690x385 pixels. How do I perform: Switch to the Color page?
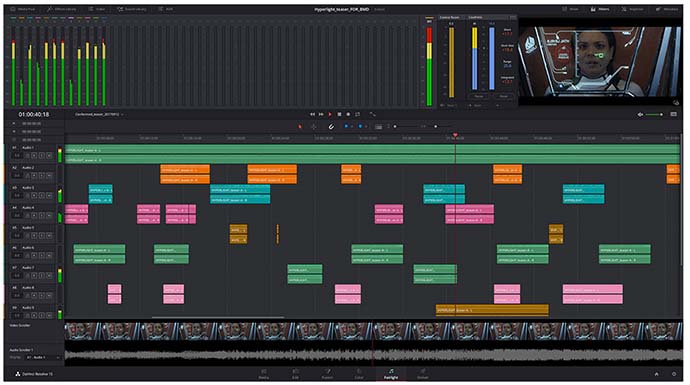coord(359,374)
